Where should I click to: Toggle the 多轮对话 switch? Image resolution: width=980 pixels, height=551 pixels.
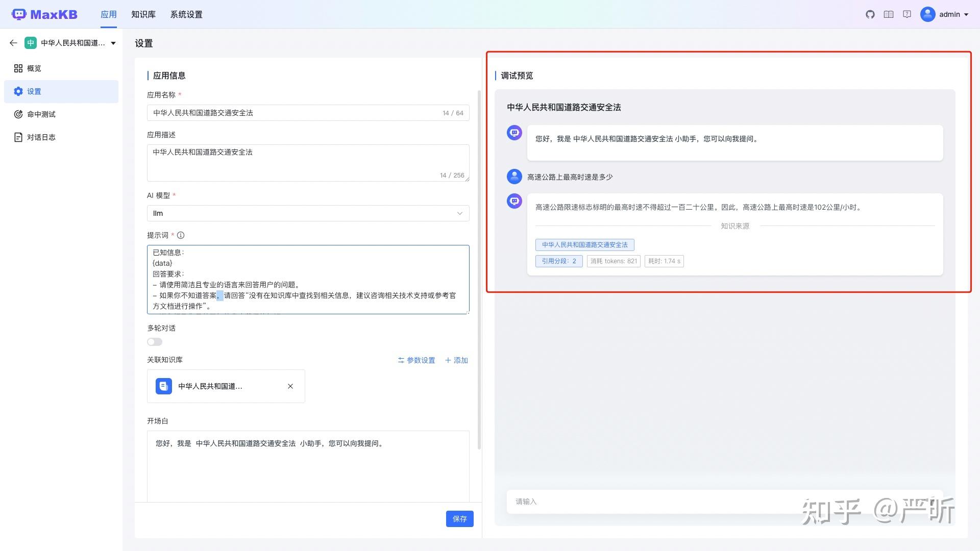point(154,341)
